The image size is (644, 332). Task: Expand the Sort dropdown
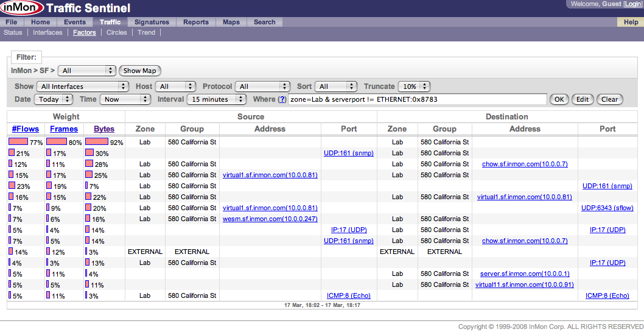pyautogui.click(x=337, y=87)
